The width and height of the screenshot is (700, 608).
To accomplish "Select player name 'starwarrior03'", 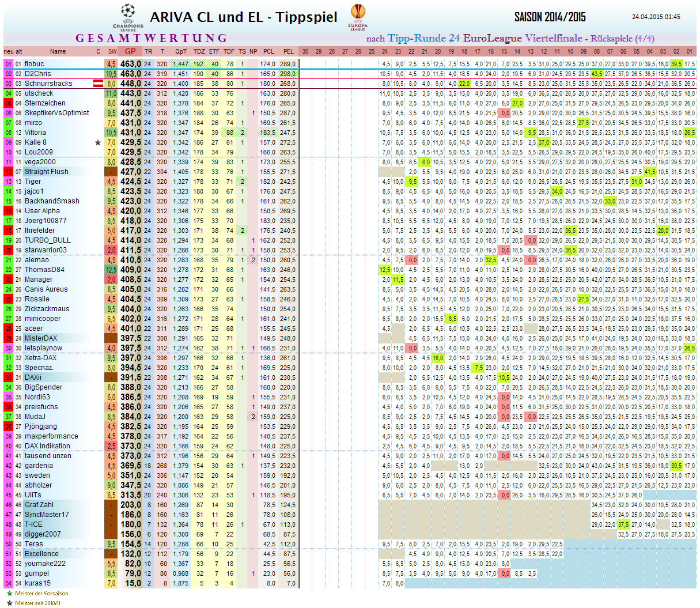I will 46,250.
